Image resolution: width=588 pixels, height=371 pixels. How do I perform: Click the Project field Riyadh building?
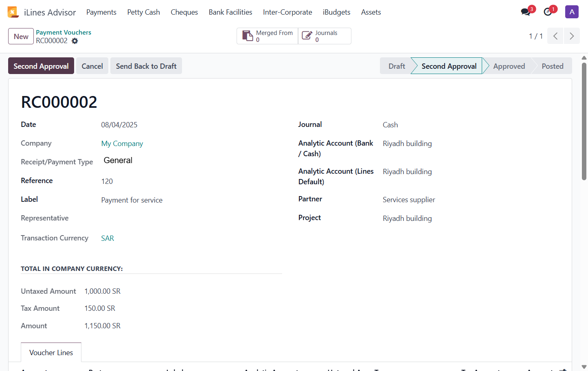[x=407, y=218]
